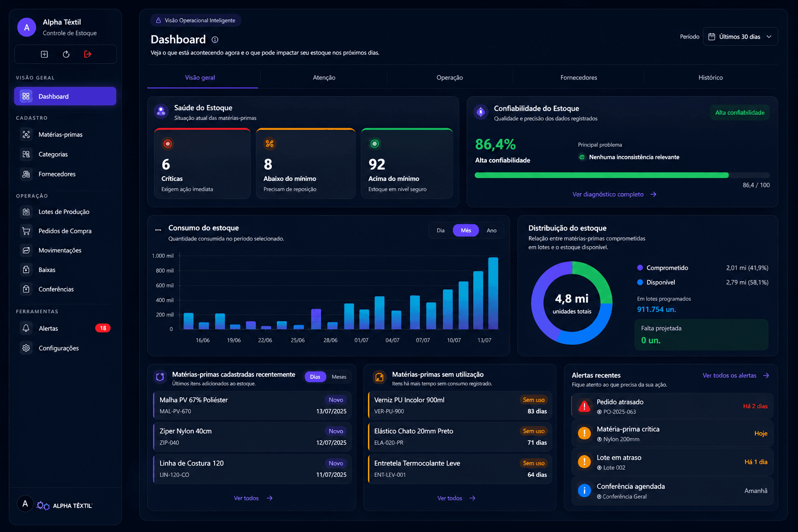
Task: Toggle recent materials list to Meses
Action: 339,377
